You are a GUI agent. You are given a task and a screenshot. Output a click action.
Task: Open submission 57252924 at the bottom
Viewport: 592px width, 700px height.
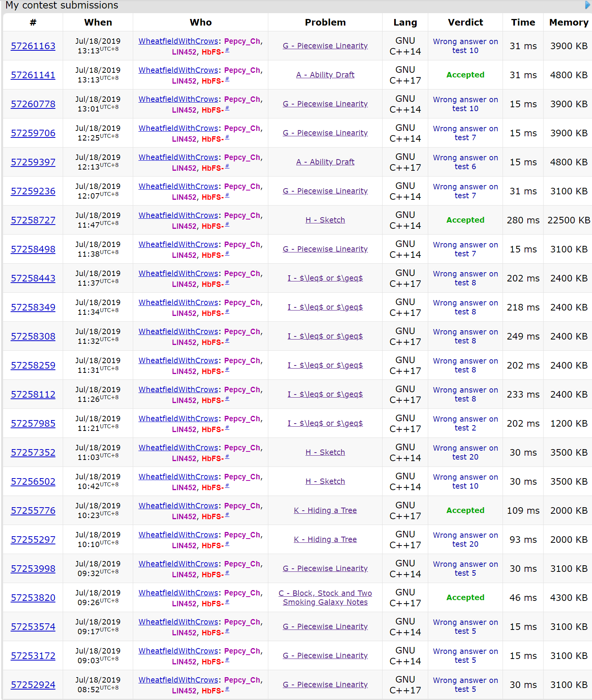33,685
